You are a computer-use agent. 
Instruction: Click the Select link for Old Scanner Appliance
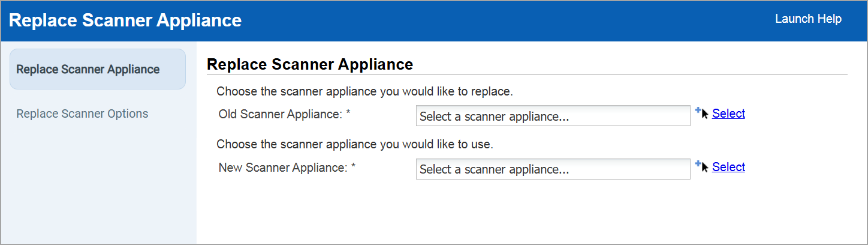(x=728, y=113)
